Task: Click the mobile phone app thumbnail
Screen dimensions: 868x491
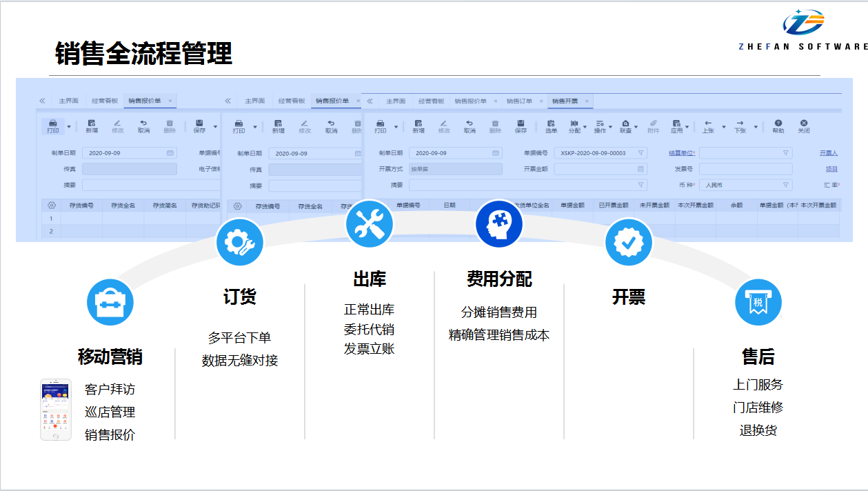Action: [56, 410]
